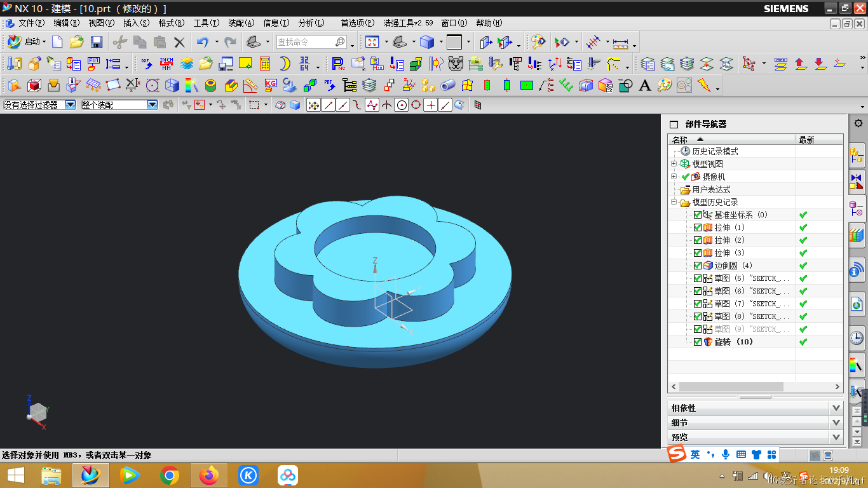This screenshot has height=488, width=868.
Task: Select the 历史记录模式 tree item
Action: (x=715, y=151)
